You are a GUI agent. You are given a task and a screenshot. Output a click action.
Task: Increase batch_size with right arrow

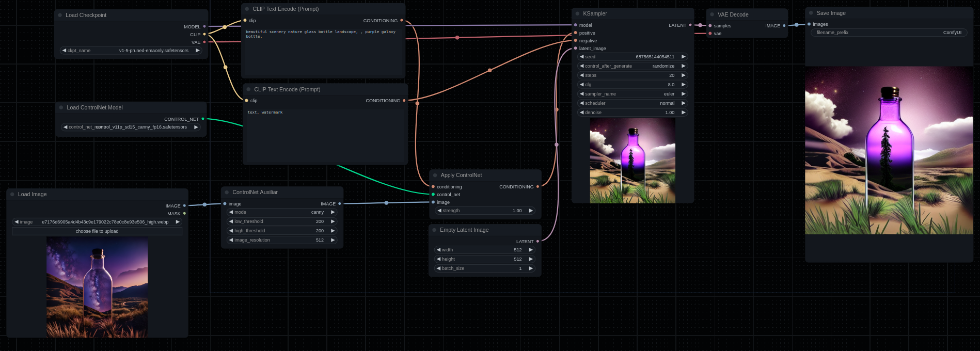(x=531, y=268)
